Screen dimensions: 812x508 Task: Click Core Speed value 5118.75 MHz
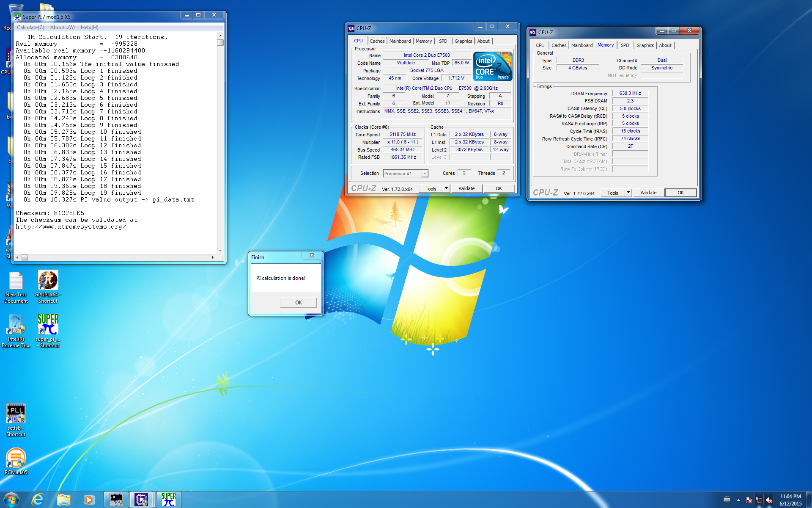pyautogui.click(x=403, y=135)
